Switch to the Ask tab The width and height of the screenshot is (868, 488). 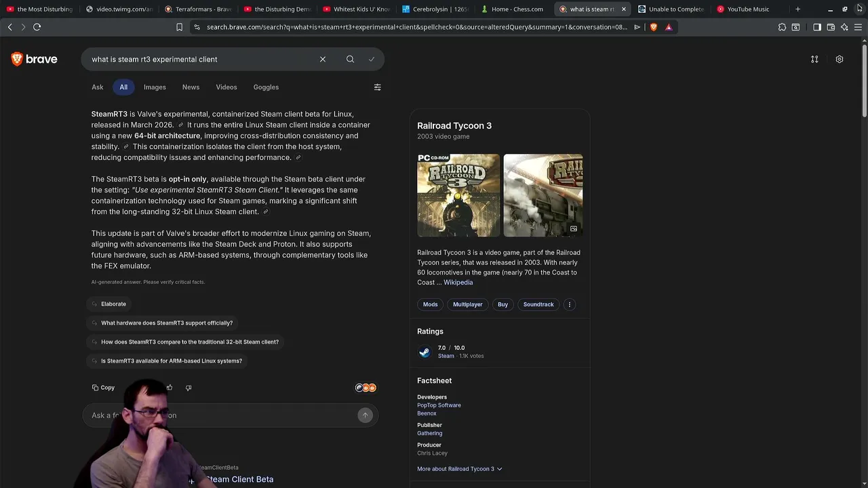98,87
